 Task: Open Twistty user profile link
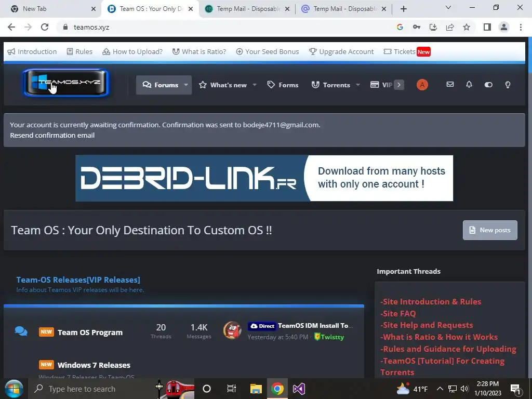pos(332,337)
